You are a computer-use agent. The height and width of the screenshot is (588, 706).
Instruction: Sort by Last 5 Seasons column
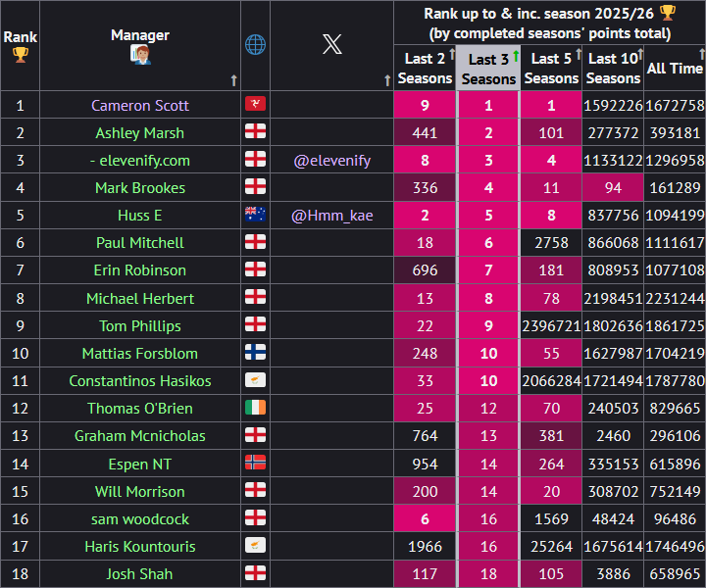[579, 55]
